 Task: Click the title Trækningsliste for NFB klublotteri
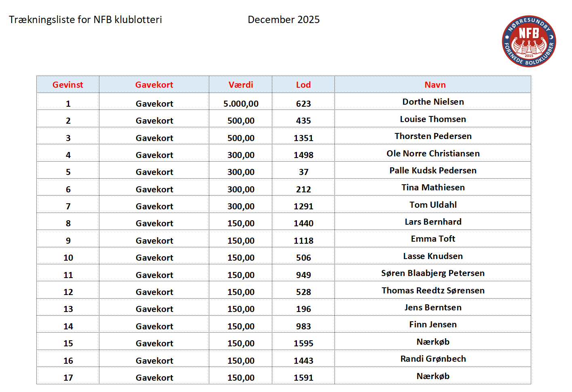86,20
